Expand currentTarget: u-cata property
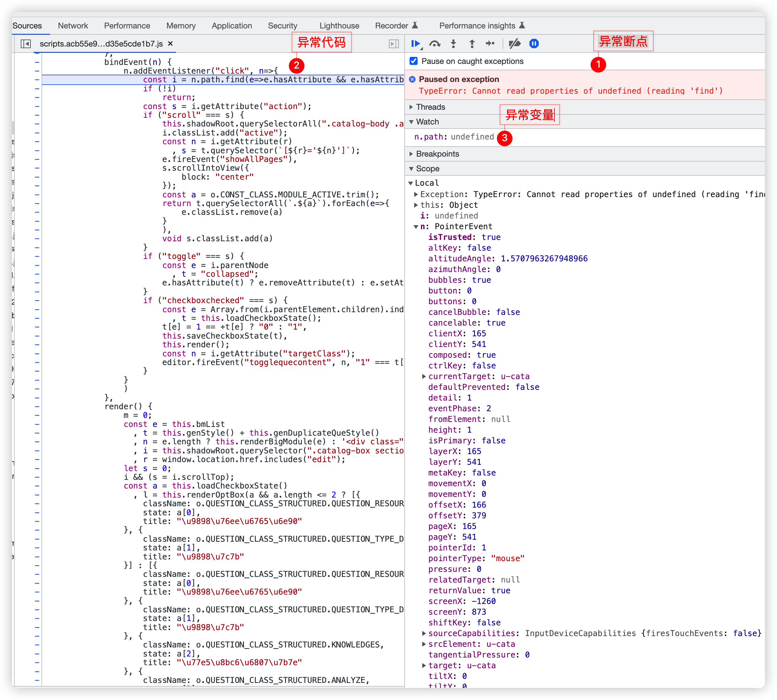Screen dimensions: 777x700 pos(424,376)
